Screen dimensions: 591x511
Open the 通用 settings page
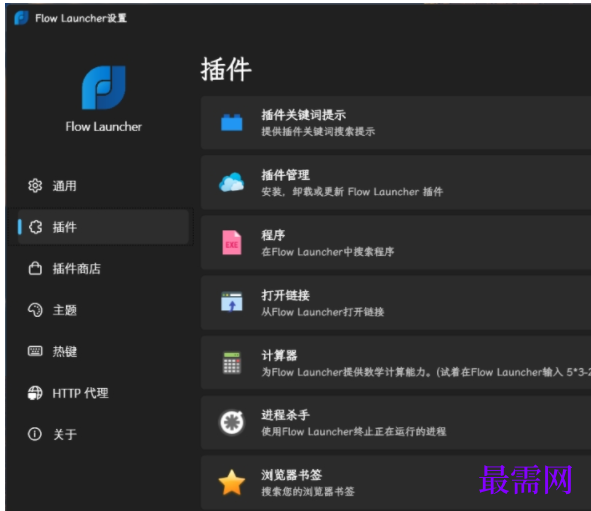tap(103, 185)
